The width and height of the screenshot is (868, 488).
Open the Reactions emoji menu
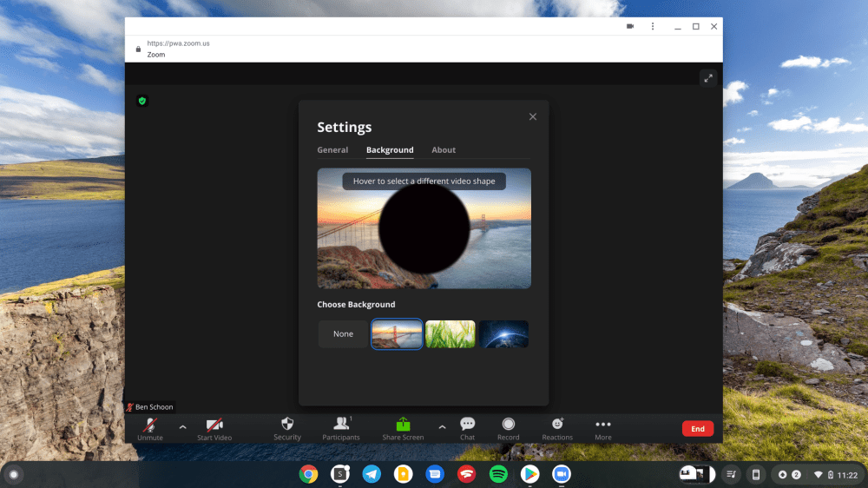point(557,425)
